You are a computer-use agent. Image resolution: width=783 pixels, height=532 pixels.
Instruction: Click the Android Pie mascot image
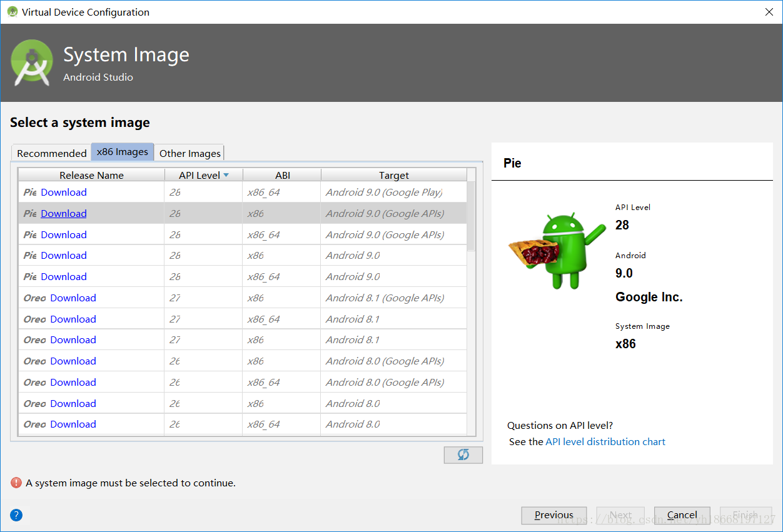point(557,251)
